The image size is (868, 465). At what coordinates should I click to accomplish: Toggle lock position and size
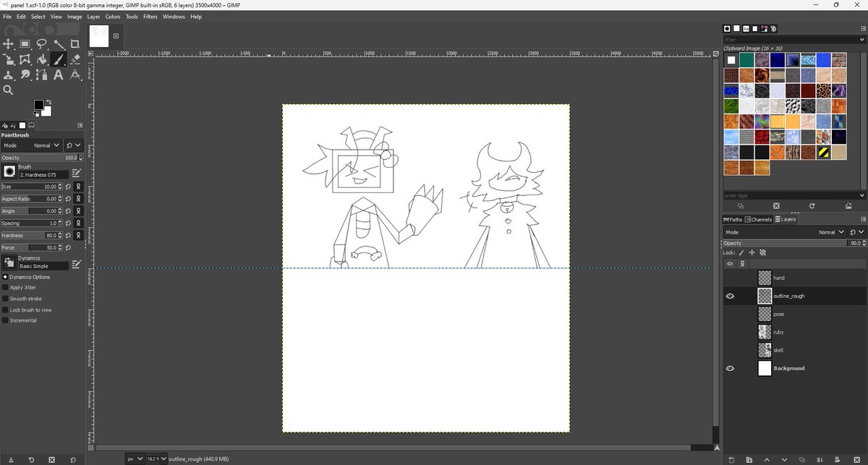pos(752,252)
